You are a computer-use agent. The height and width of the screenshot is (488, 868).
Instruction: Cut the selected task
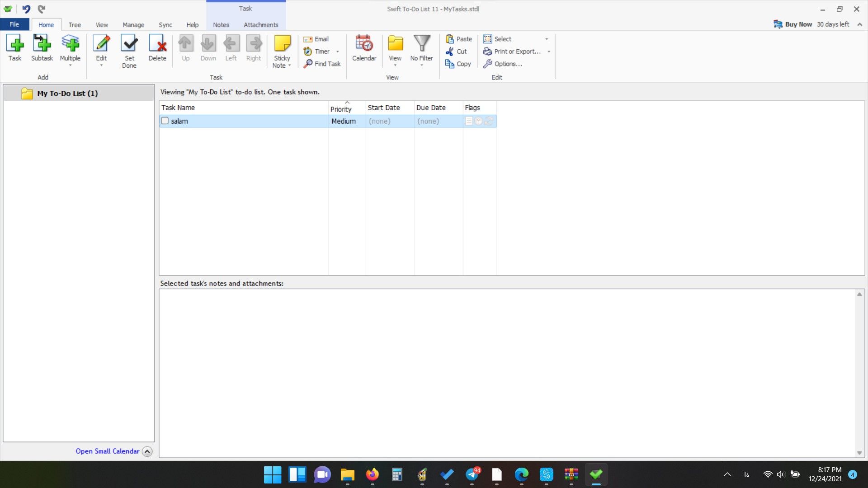456,52
